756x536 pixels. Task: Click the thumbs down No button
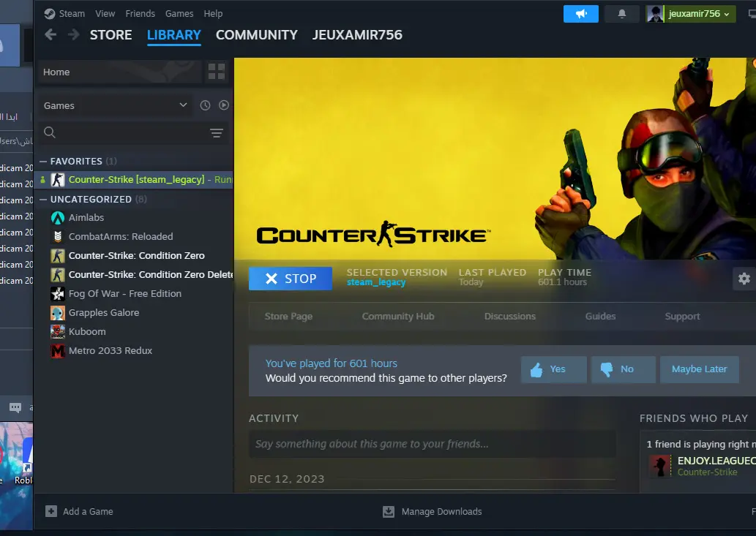coord(623,369)
